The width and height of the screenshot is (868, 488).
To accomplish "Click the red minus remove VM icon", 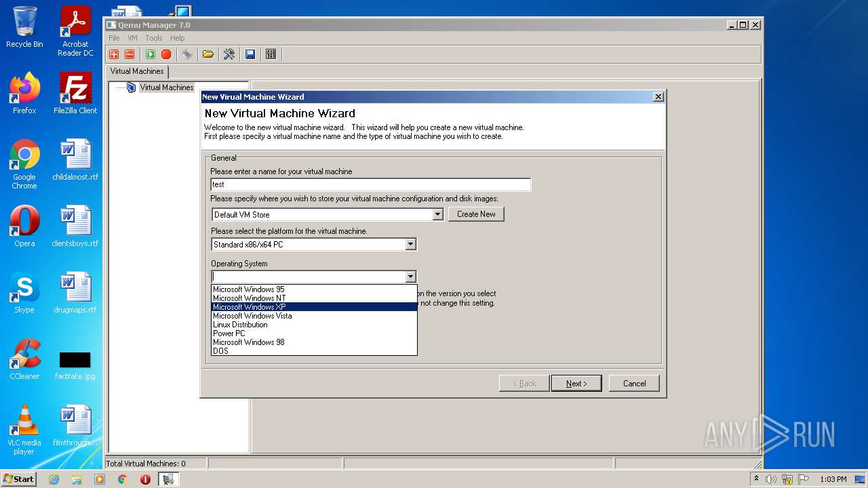I will (130, 54).
